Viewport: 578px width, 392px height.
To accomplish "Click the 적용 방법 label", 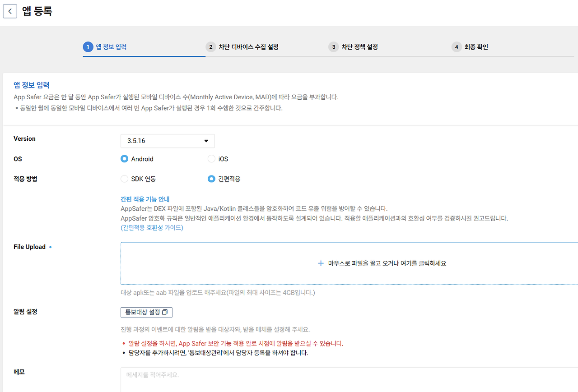I will coord(25,179).
